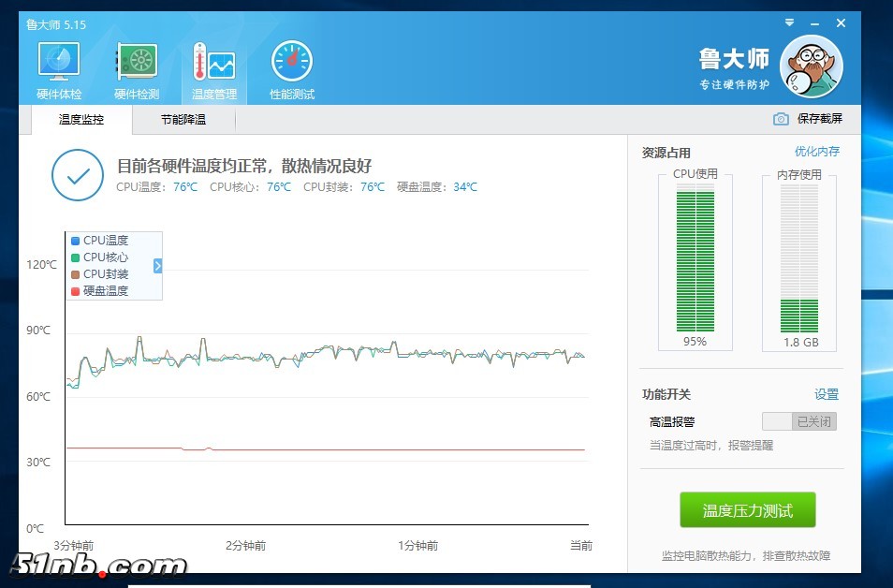The width and height of the screenshot is (893, 588).
Task: Open the 硬件检测 hardware detection icon
Action: 137,64
